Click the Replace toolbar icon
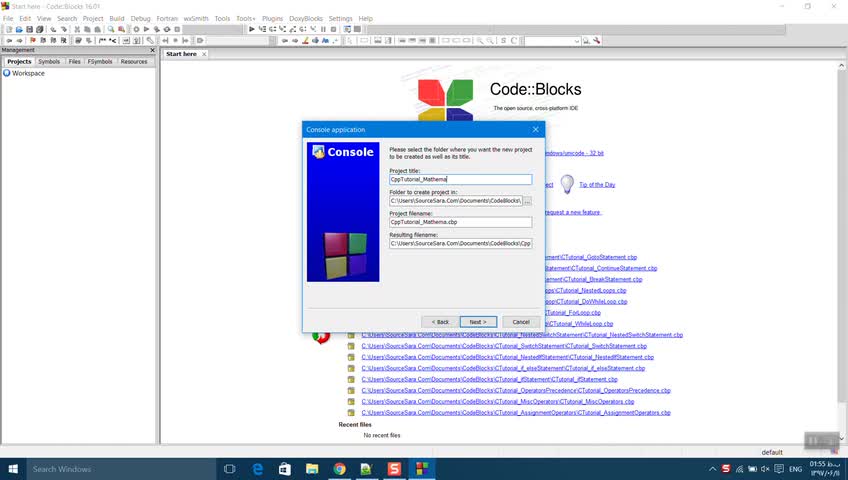 [x=121, y=29]
